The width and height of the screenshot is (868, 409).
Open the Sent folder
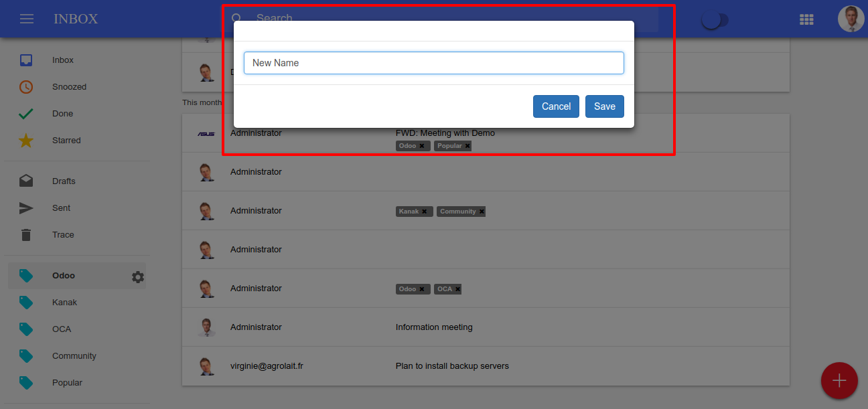pyautogui.click(x=62, y=208)
